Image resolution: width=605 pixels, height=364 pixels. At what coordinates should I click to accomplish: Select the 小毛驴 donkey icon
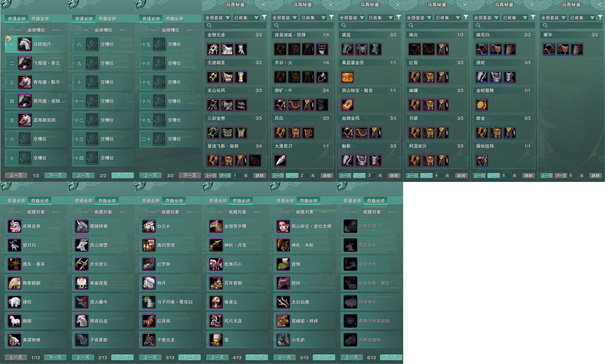[x=283, y=340]
